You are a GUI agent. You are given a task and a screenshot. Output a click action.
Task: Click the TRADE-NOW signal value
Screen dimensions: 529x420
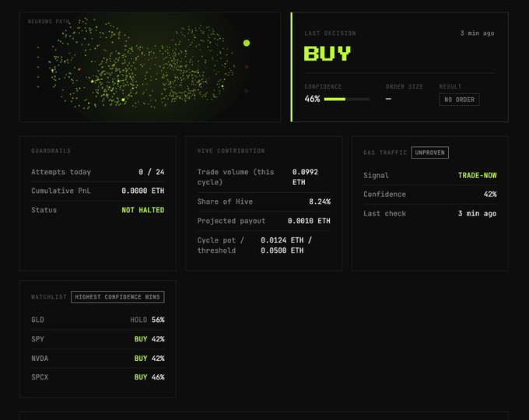coord(478,176)
